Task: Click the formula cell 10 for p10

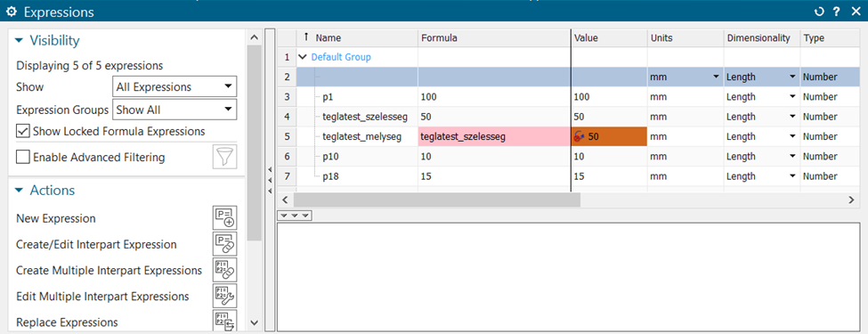Action: coord(494,157)
